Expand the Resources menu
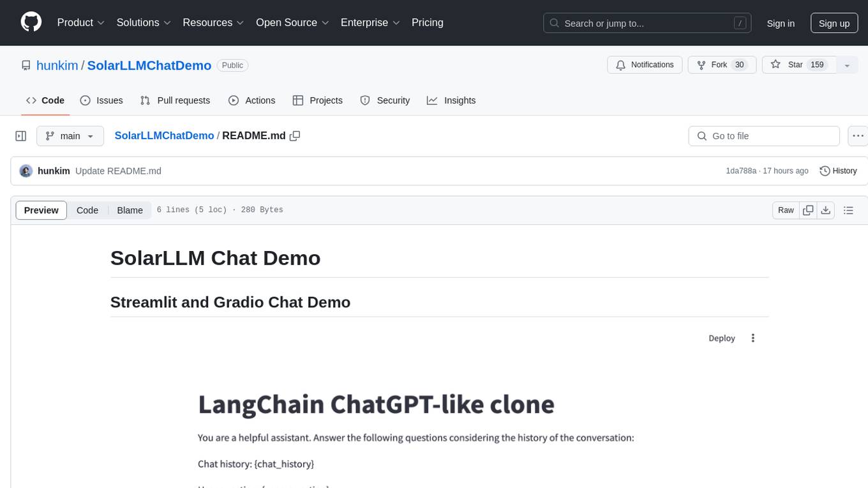 [x=213, y=22]
